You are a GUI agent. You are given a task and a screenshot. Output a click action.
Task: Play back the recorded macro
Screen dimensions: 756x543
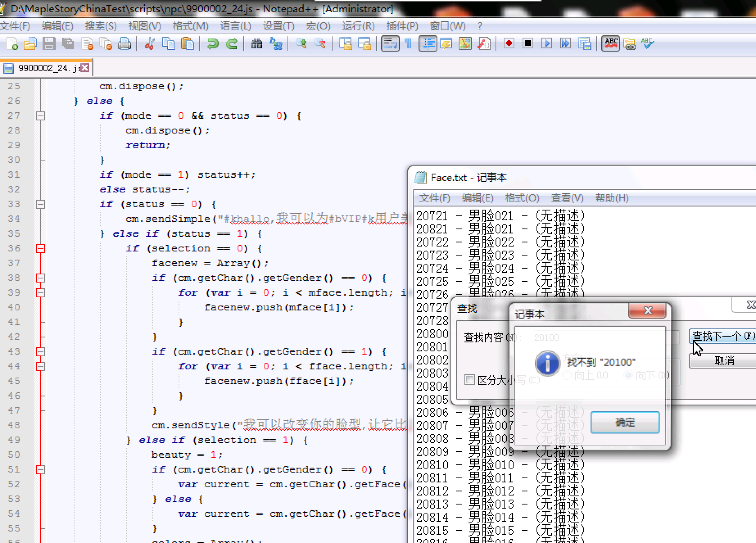point(547,43)
